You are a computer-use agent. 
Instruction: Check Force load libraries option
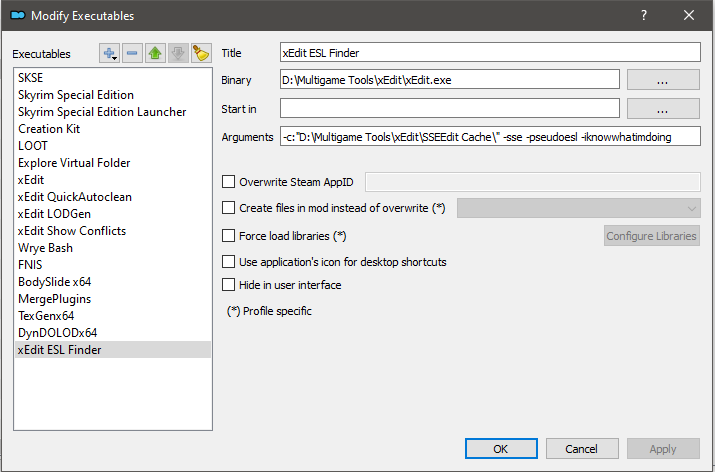(x=229, y=236)
